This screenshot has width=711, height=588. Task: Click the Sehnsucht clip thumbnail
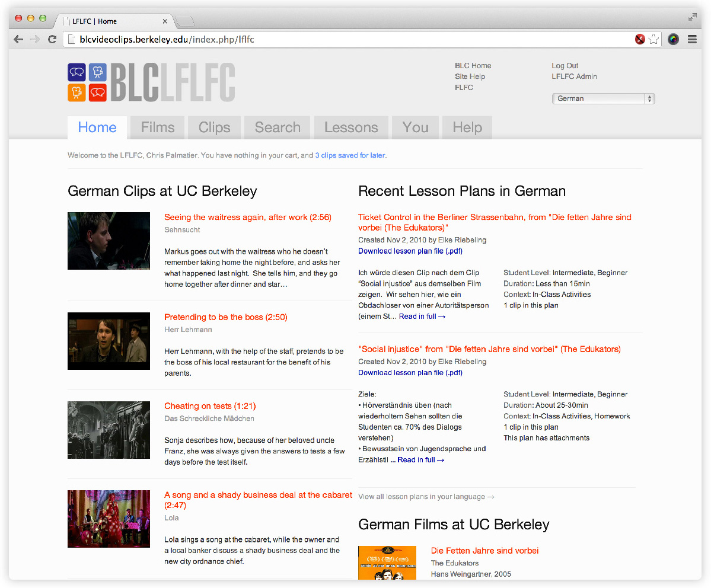point(109,241)
